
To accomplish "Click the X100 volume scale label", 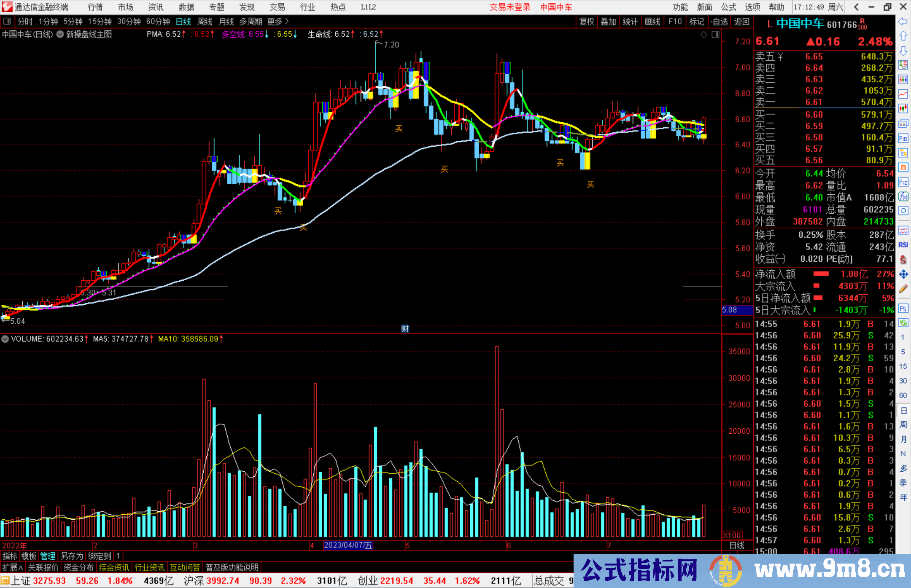I will point(732,535).
